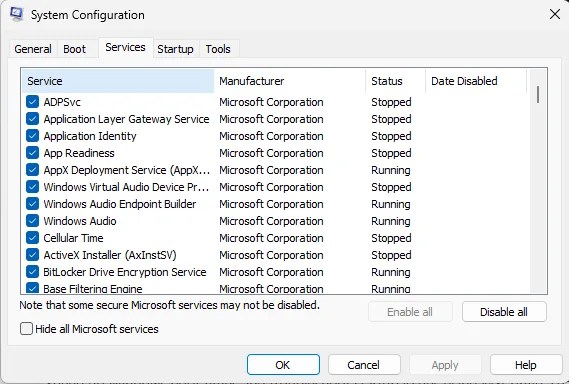Select the ADPSvc service name
The width and height of the screenshot is (569, 384).
pyautogui.click(x=62, y=102)
